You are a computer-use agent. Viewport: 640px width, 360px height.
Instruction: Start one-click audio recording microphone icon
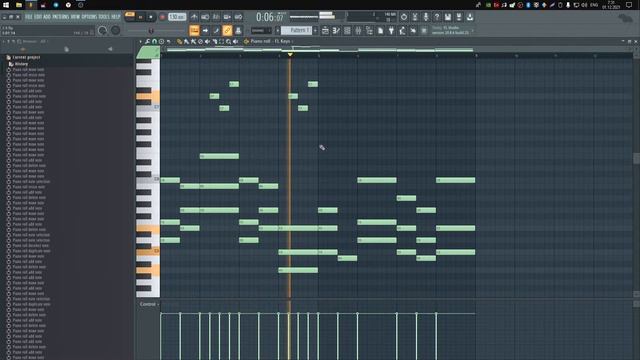[426, 17]
